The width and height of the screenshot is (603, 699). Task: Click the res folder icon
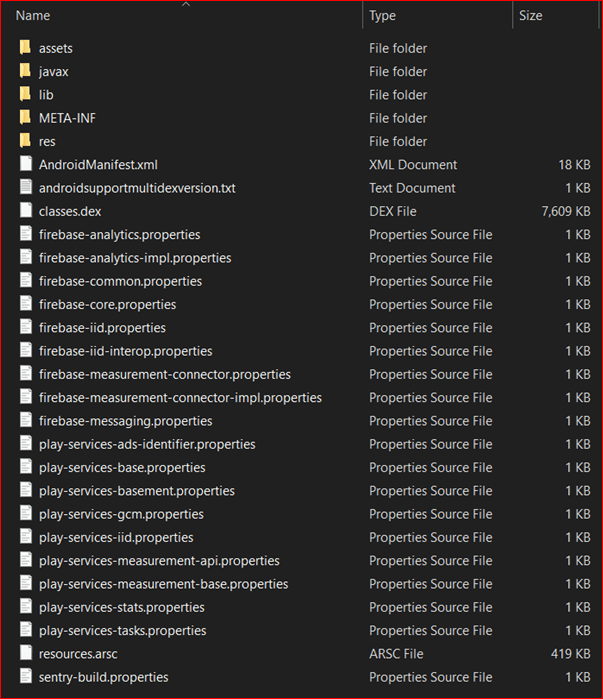pos(25,140)
